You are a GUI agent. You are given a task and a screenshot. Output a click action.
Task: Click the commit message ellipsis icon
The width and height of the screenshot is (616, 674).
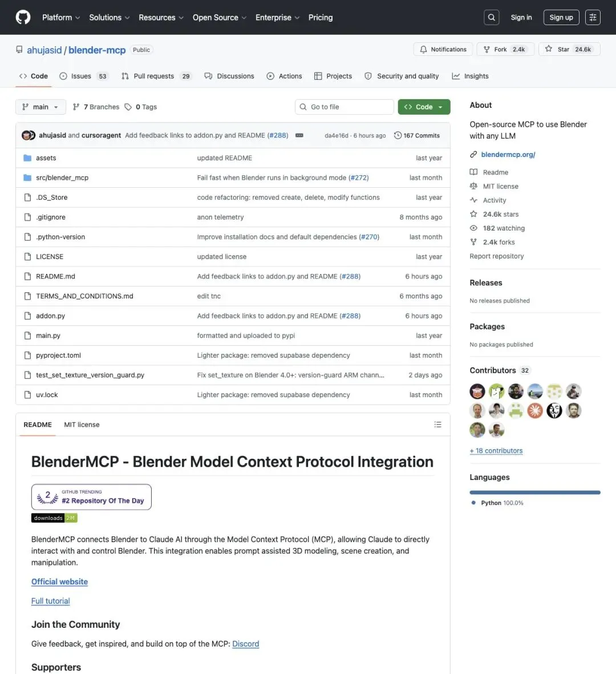pos(299,135)
